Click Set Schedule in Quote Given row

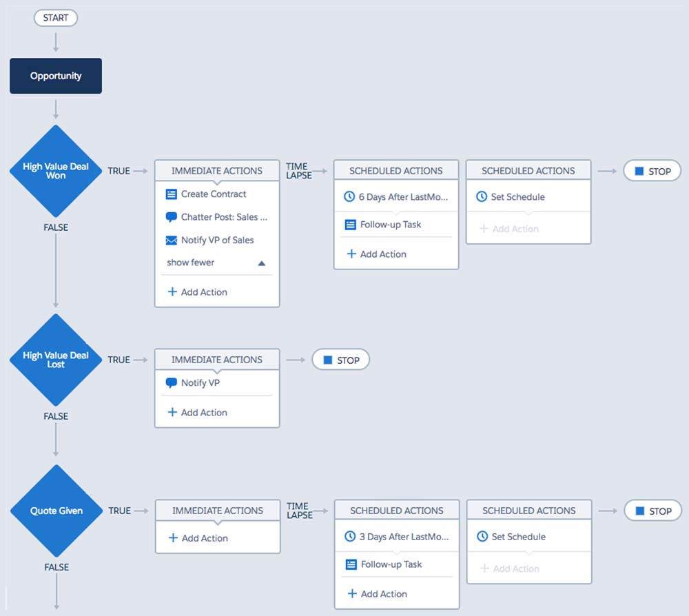518,537
